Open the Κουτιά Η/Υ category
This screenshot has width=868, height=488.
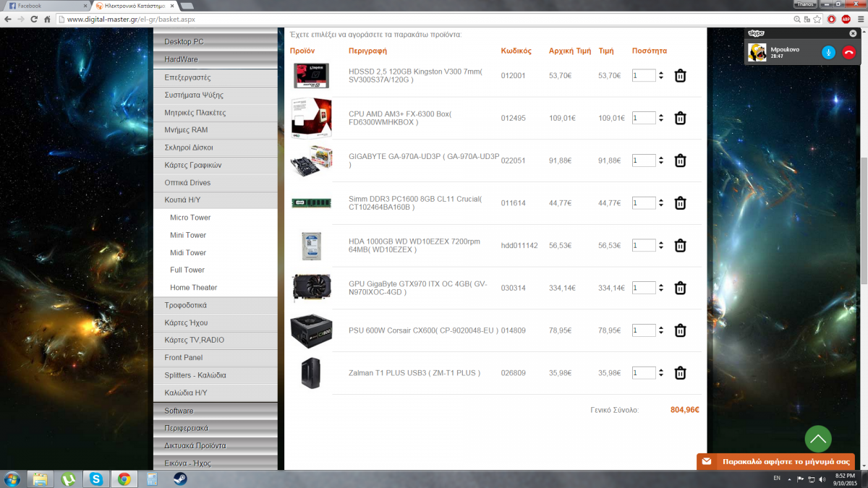click(x=216, y=200)
